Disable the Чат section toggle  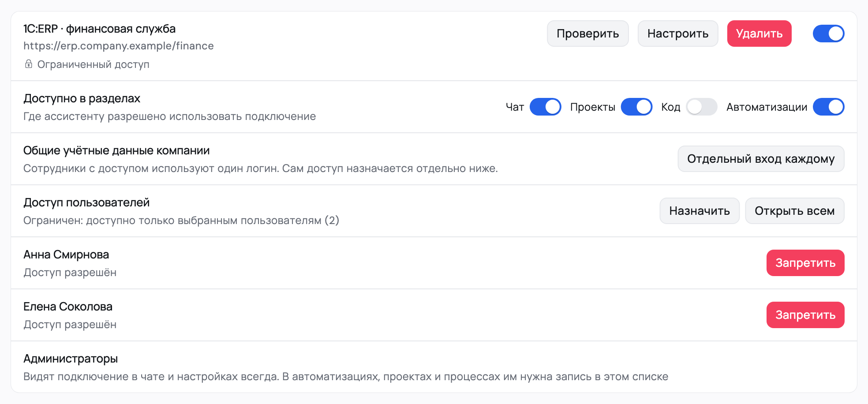click(x=545, y=107)
